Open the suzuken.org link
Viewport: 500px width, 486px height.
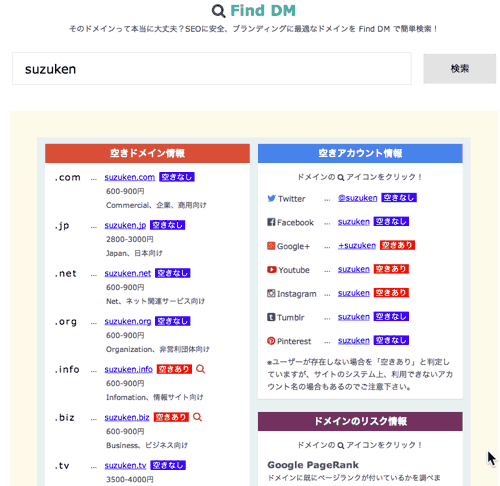coord(128,321)
